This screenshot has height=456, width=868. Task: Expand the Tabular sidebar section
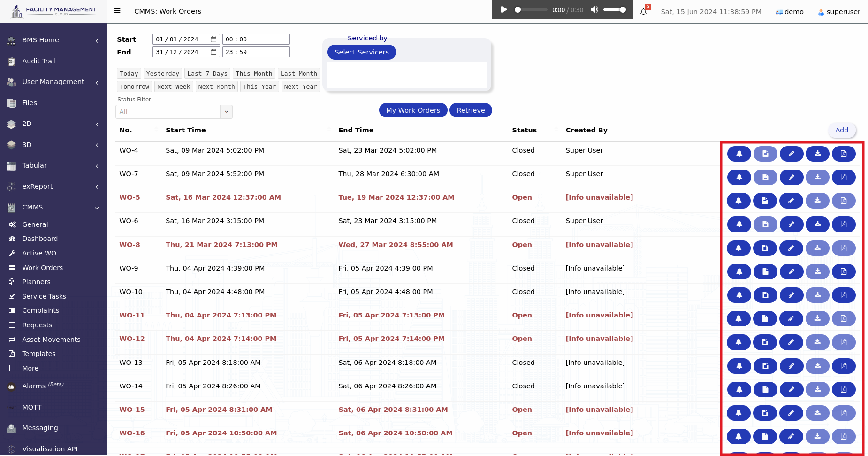click(53, 165)
